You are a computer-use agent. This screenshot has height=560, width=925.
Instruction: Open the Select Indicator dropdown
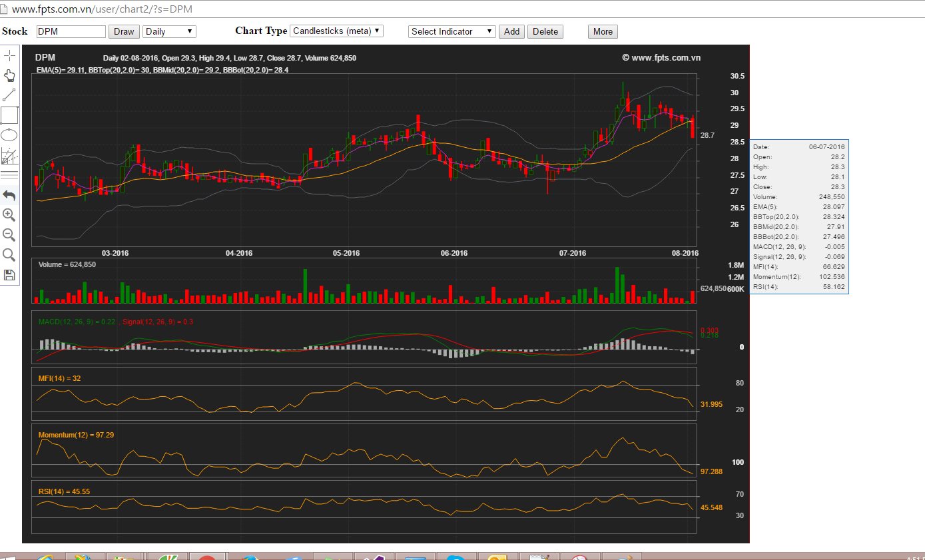pos(452,31)
